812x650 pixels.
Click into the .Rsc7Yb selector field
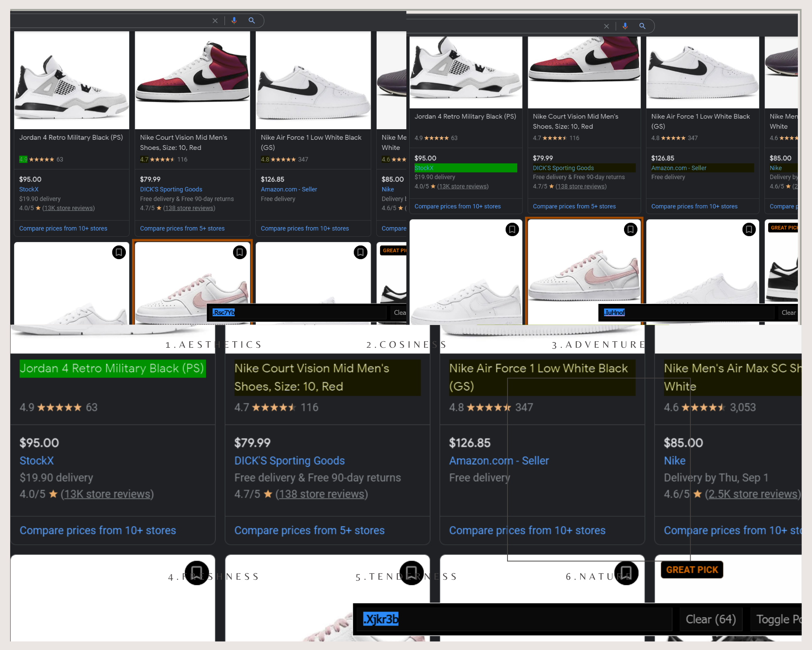[x=298, y=312]
